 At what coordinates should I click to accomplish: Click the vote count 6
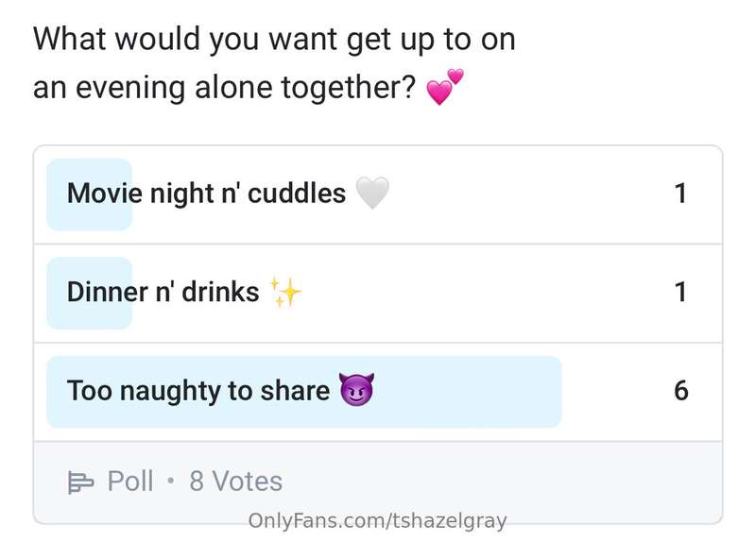680,391
